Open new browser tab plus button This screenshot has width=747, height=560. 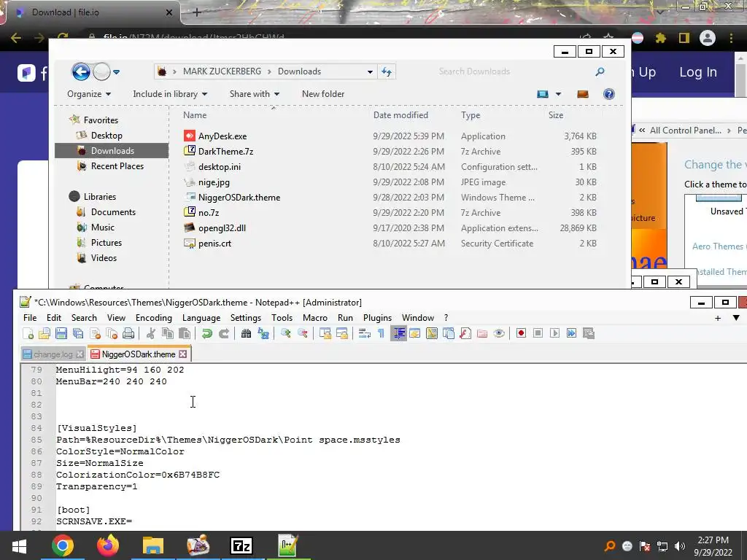pyautogui.click(x=197, y=12)
